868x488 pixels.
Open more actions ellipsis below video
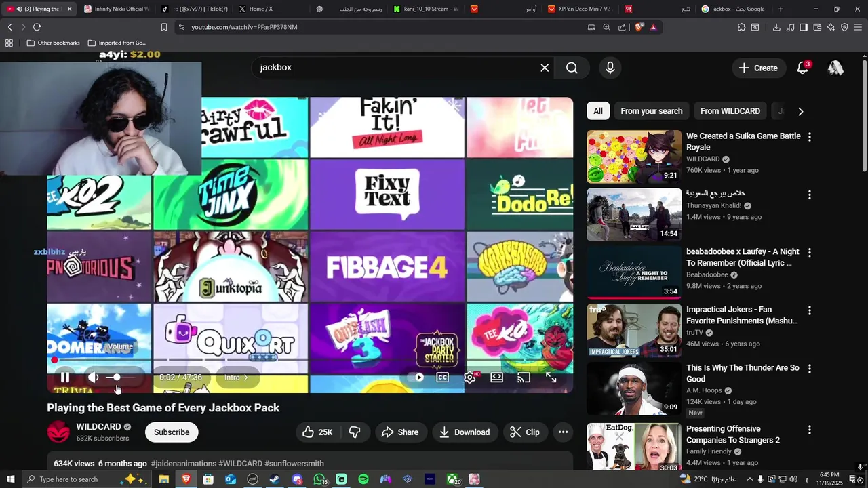pos(563,432)
